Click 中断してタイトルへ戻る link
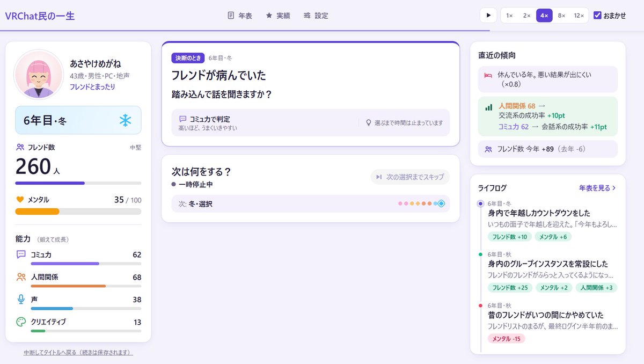The image size is (644, 364). (x=78, y=353)
